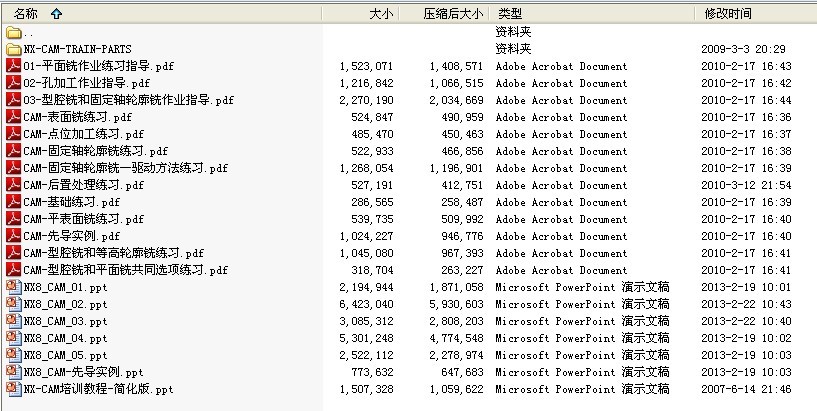Screen dimensions: 817x411
Task: Click PowerPoint icon of NX8_CAM_05.ppt
Action: 14,355
